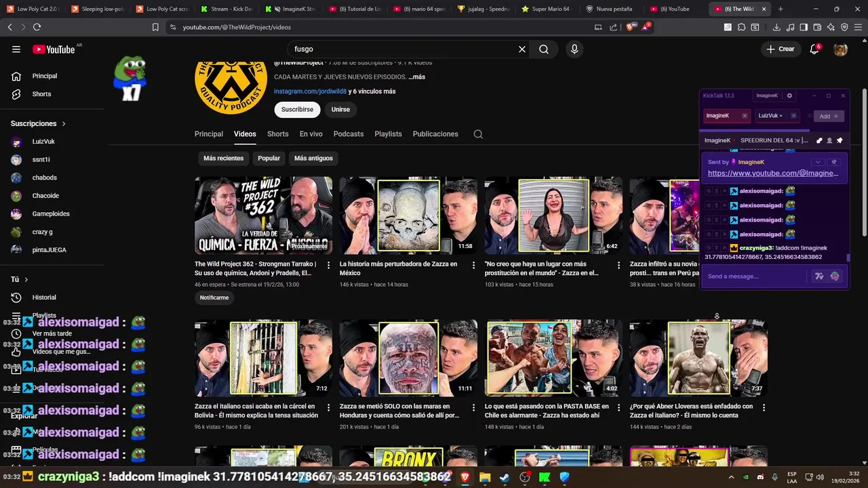This screenshot has width=868, height=488.
Task: Open the En vivo channel tab
Action: (311, 134)
